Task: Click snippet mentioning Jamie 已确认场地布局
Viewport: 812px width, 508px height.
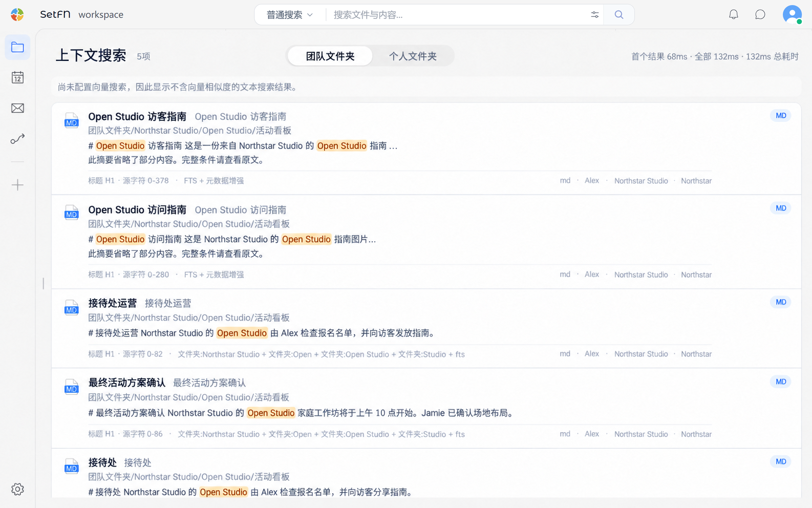Action: (301, 413)
